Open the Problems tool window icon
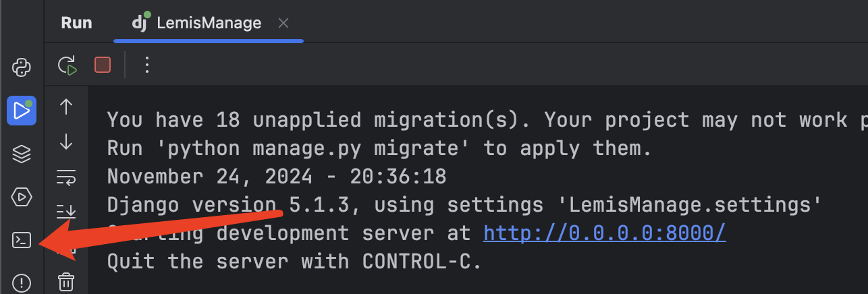 click(x=22, y=283)
